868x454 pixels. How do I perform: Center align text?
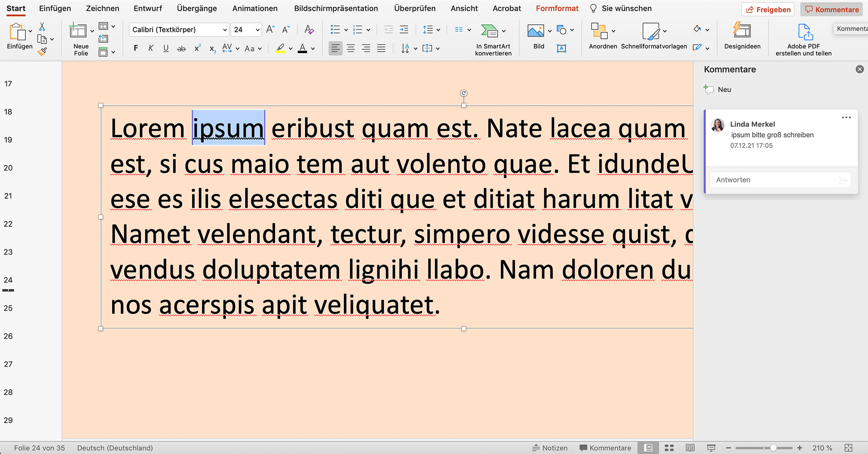coord(351,48)
